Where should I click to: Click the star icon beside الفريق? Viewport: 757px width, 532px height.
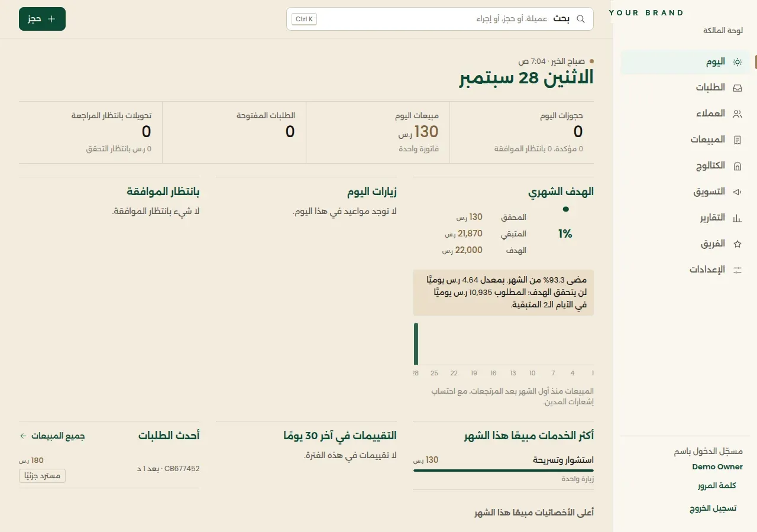pos(737,244)
